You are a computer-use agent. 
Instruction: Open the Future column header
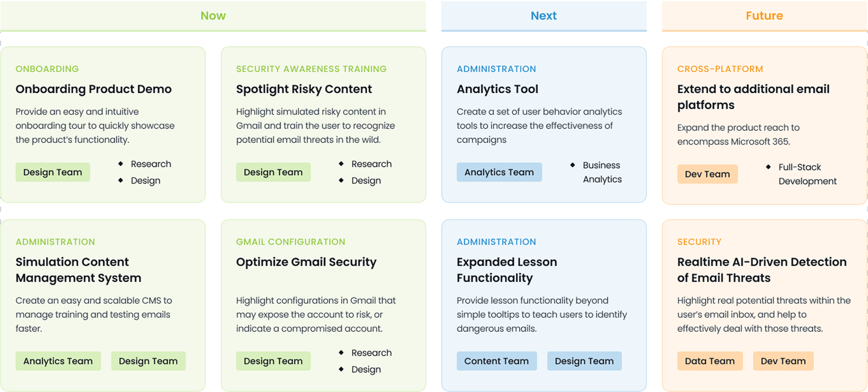pos(764,16)
